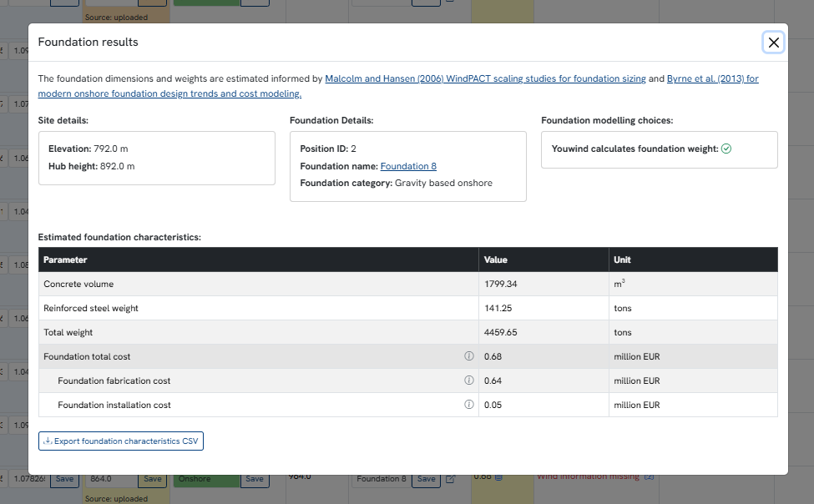The image size is (814, 504).
Task: Click the external link icon after Wind information missing
Action: point(649,476)
